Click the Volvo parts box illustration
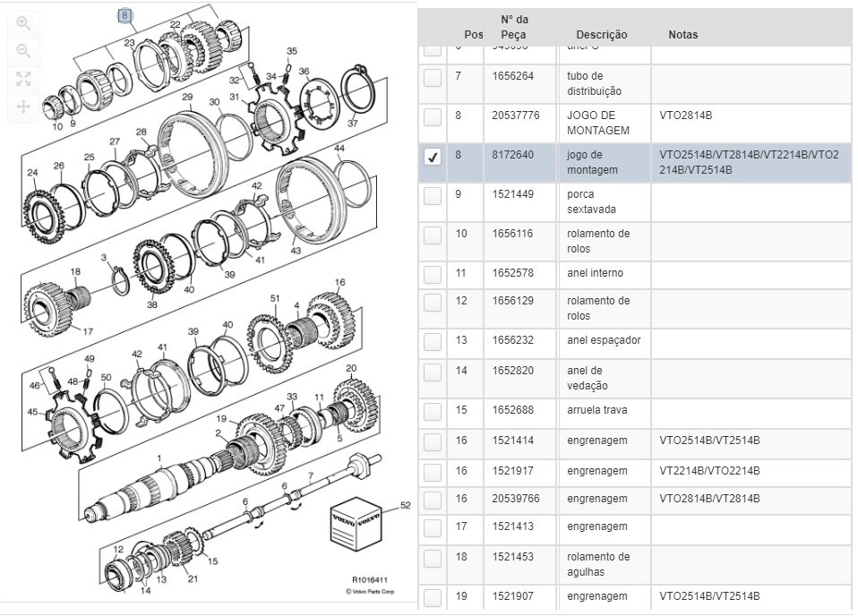Viewport: 858px width, 616px height. tap(356, 524)
